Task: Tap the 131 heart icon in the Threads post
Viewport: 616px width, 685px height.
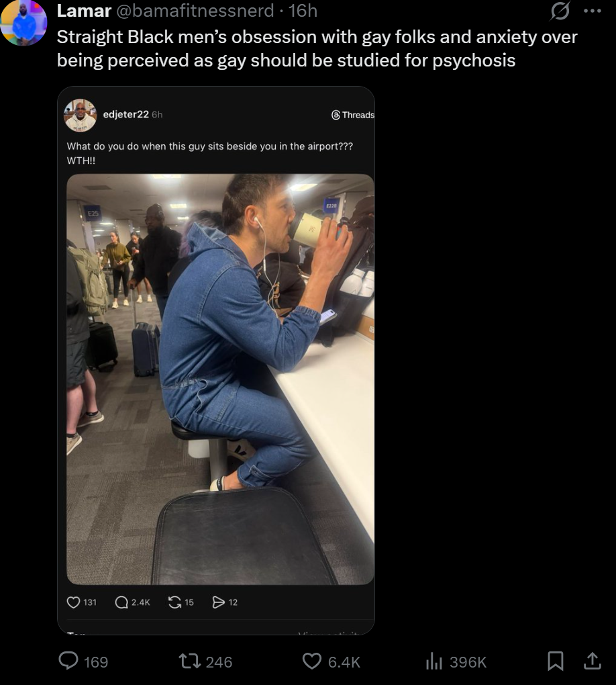Action: [x=73, y=602]
